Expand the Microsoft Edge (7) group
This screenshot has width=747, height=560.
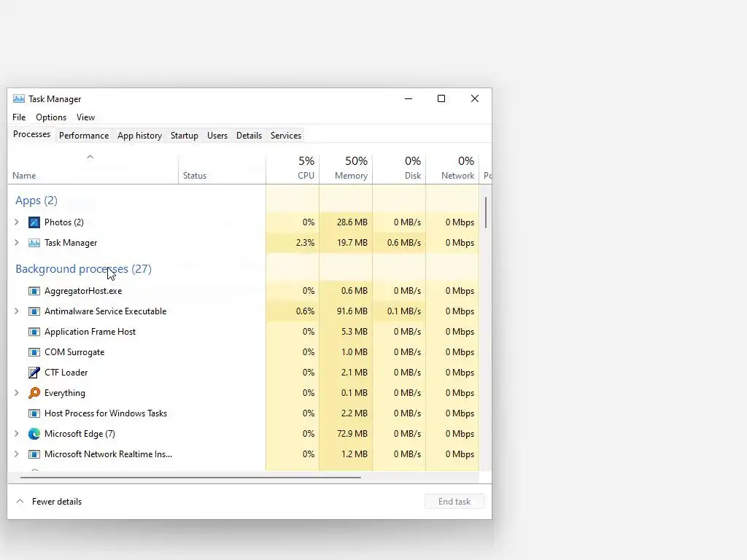pyautogui.click(x=17, y=434)
